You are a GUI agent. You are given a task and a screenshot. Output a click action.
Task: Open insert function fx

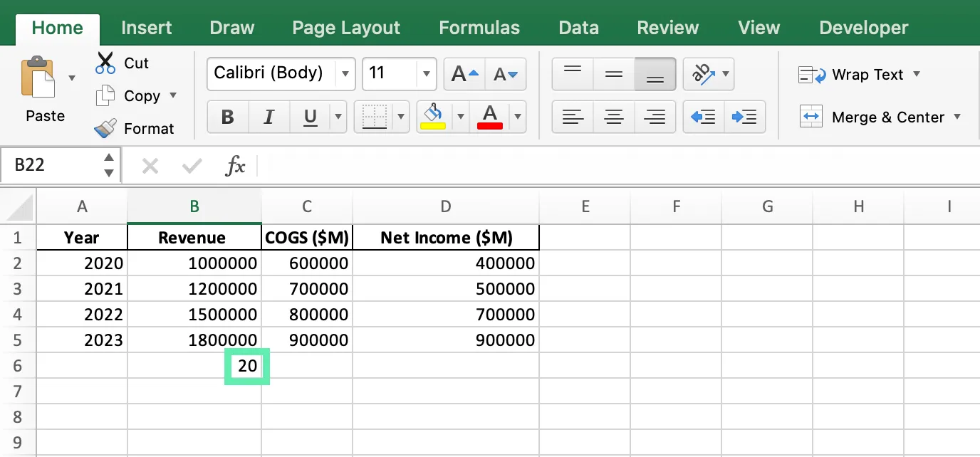coord(235,167)
